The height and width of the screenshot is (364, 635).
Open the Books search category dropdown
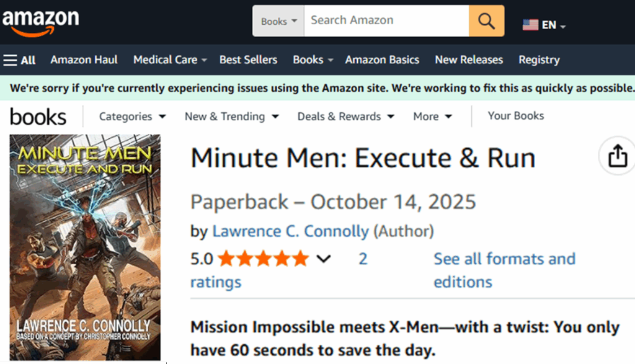point(278,21)
